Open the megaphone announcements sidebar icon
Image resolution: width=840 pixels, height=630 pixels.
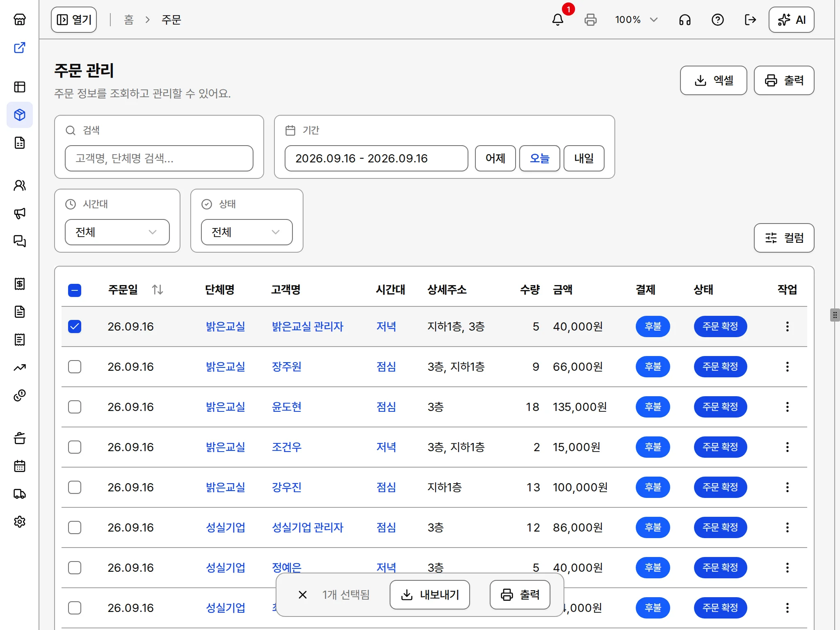click(x=20, y=213)
